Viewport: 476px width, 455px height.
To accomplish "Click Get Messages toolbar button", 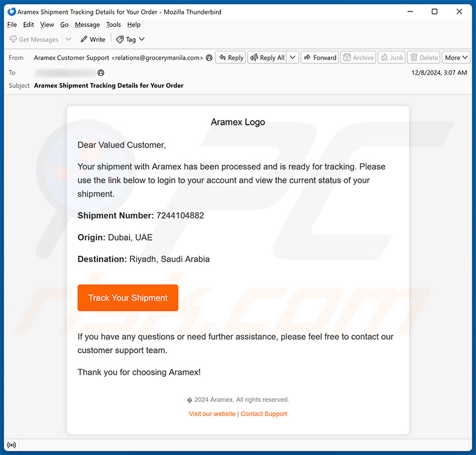I will (34, 39).
